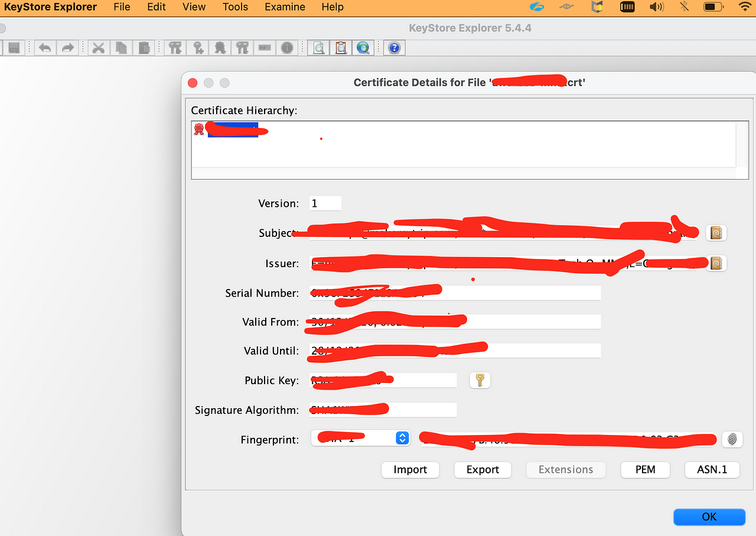Open the KeyStore Explorer application menu
This screenshot has width=756, height=536.
[x=50, y=7]
